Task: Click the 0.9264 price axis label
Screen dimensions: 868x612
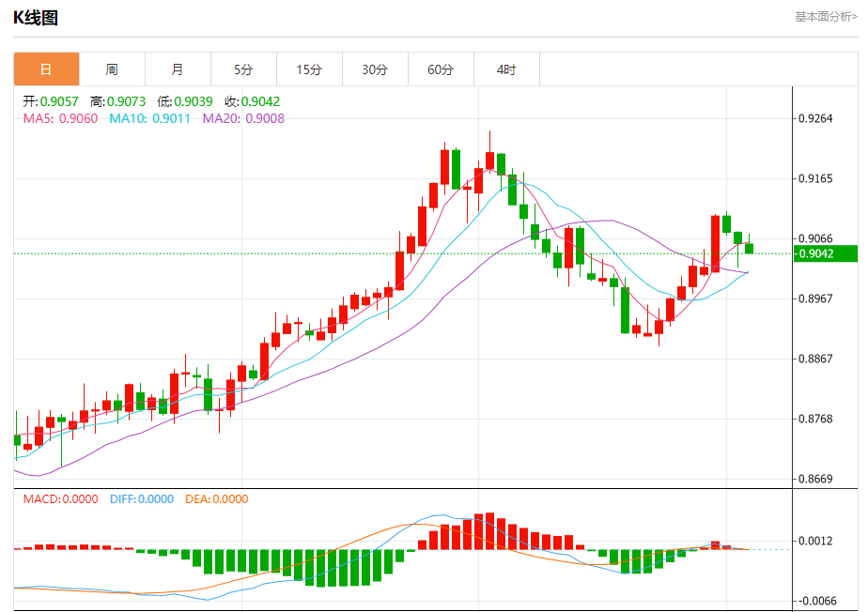Action: point(815,118)
